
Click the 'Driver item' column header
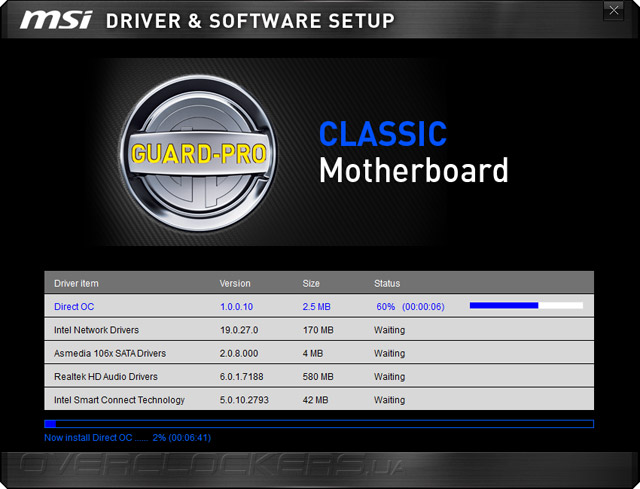pos(76,283)
